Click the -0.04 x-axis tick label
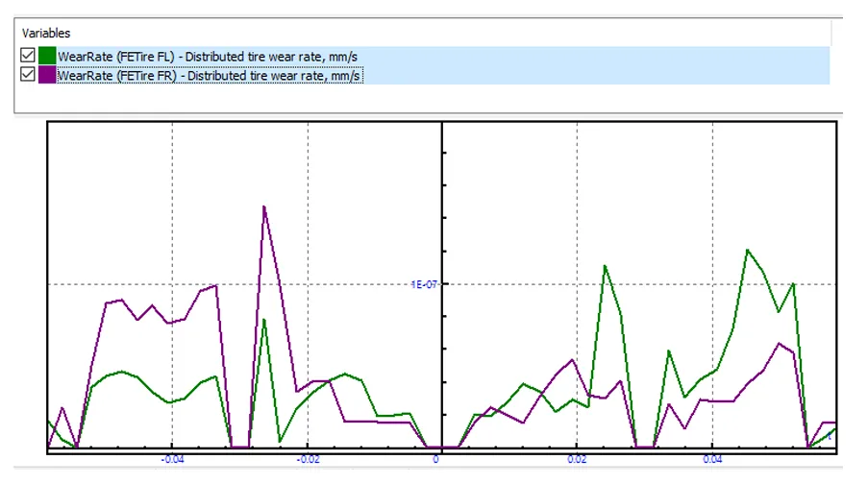 pyautogui.click(x=171, y=459)
